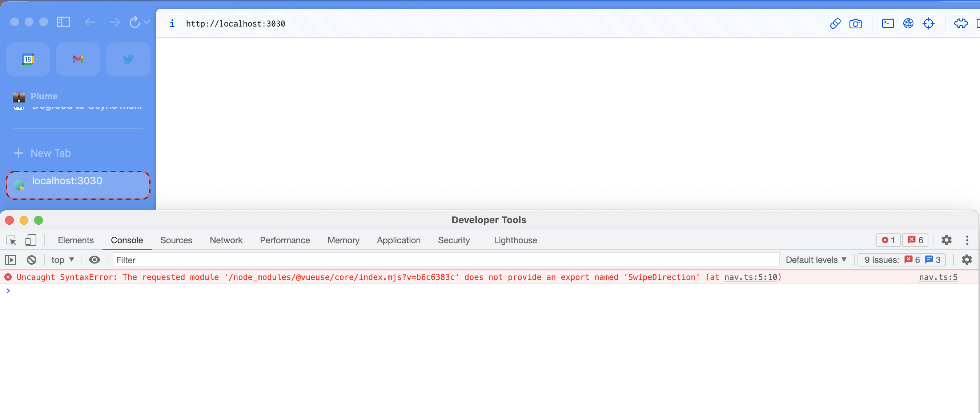Screen dimensions: 980x413
Task: Select the inspect element tool
Action: click(x=11, y=240)
